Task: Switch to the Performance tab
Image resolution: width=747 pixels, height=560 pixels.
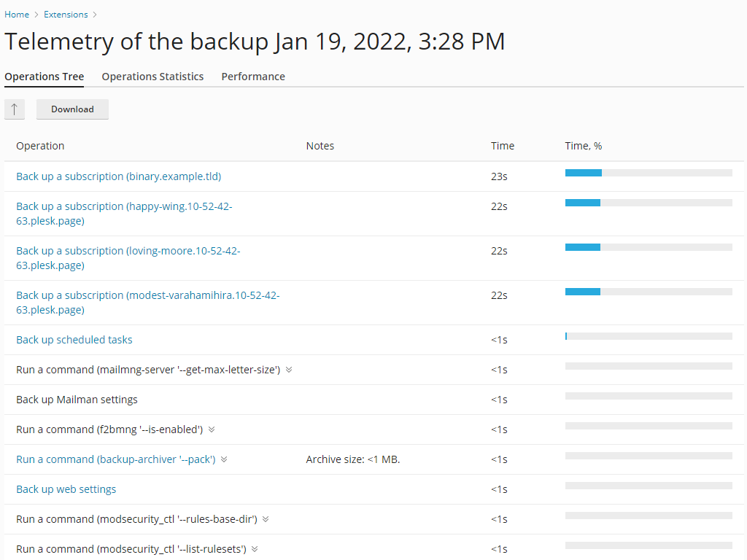Action: click(253, 76)
